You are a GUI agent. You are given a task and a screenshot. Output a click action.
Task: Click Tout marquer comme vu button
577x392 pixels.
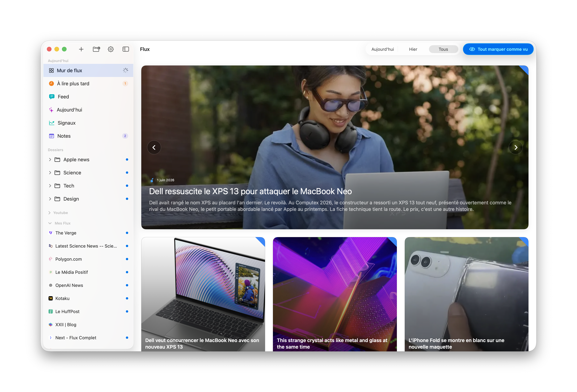(498, 49)
